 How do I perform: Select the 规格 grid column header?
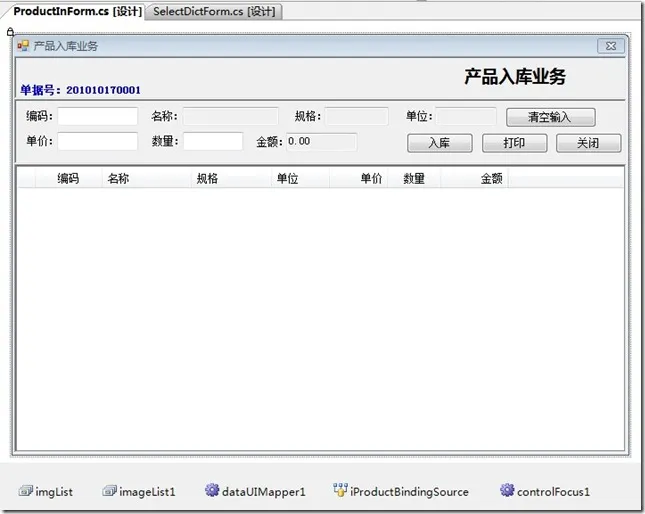click(231, 178)
